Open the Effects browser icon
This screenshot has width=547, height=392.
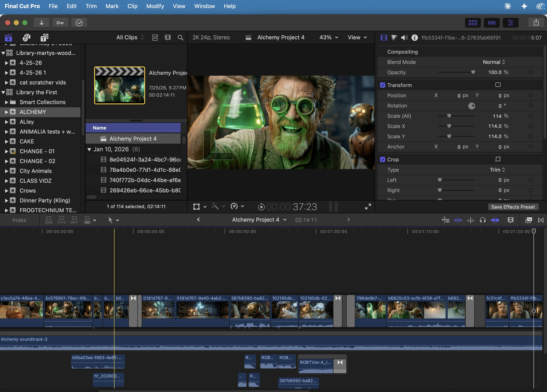[x=529, y=220]
